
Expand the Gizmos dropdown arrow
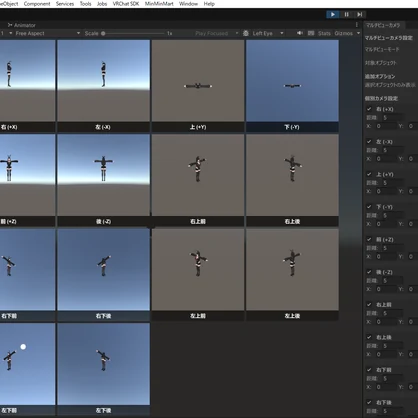pyautogui.click(x=358, y=33)
